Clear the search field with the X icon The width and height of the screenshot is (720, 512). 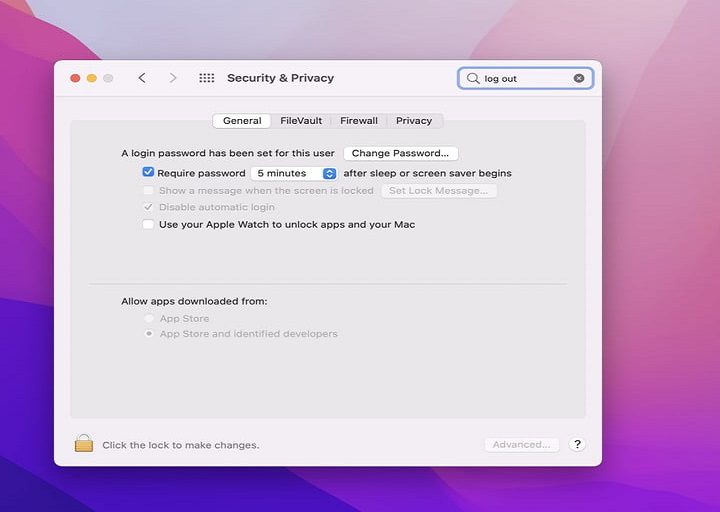click(x=579, y=78)
